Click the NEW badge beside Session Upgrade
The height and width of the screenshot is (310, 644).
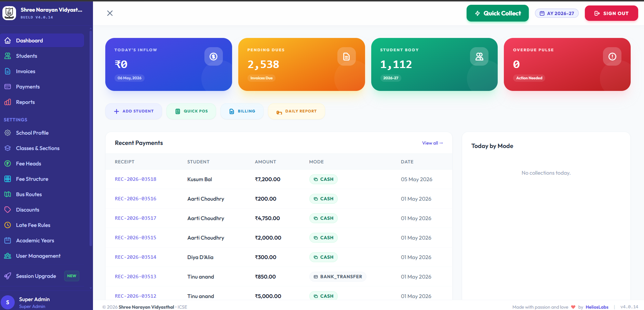[x=72, y=276]
